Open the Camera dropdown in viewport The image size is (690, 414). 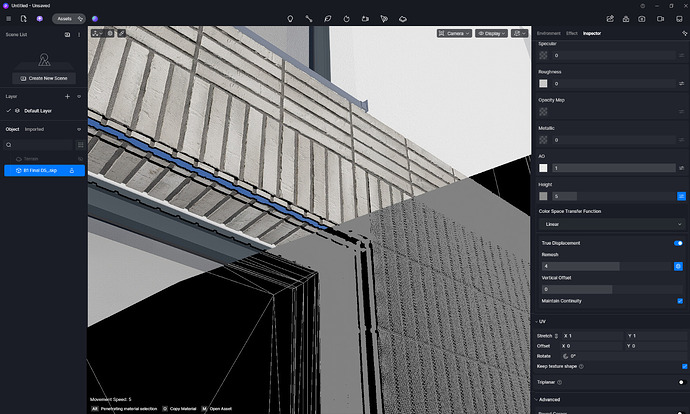tap(454, 33)
